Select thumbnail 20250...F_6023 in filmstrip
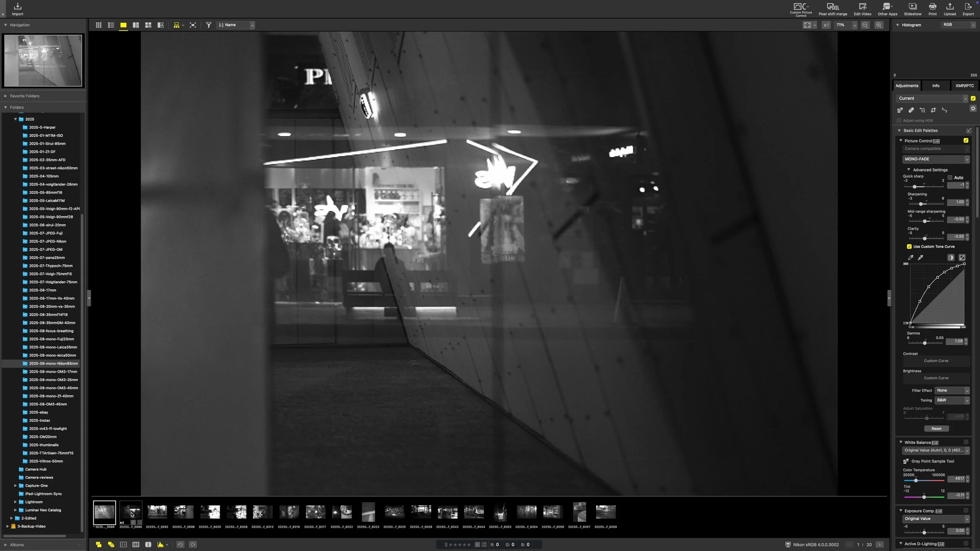Image resolution: width=980 pixels, height=551 pixels. tap(368, 512)
